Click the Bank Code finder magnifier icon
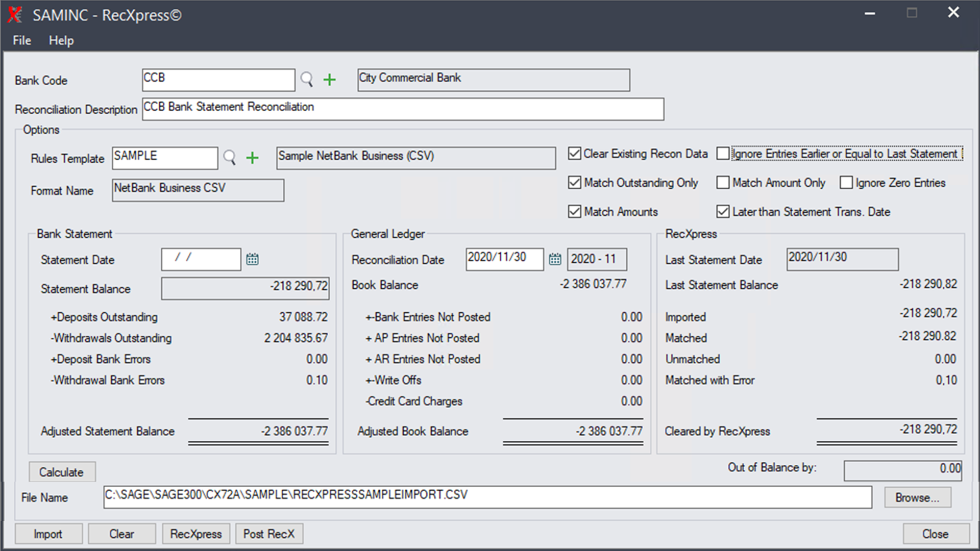The height and width of the screenshot is (551, 980). click(x=306, y=80)
